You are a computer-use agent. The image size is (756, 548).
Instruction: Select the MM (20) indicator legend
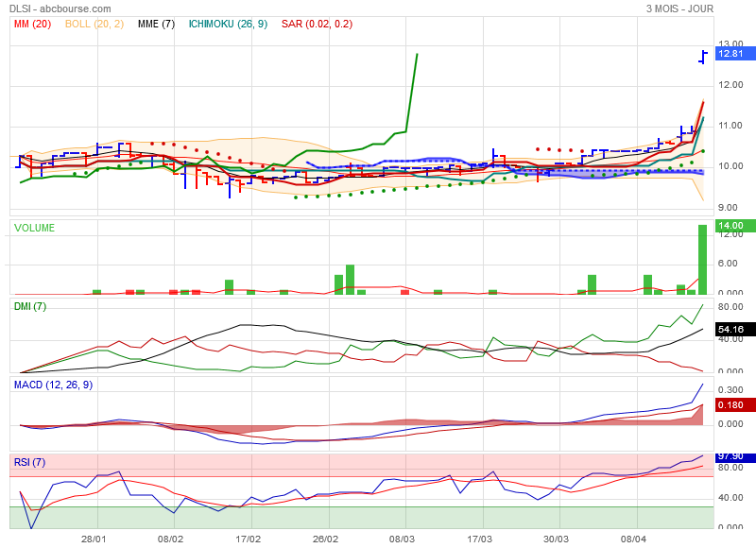pyautogui.click(x=32, y=25)
